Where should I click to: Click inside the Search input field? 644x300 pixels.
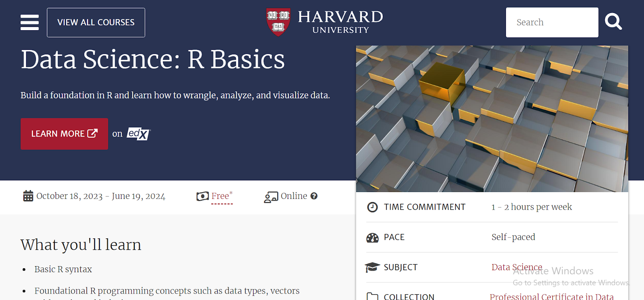coord(552,22)
